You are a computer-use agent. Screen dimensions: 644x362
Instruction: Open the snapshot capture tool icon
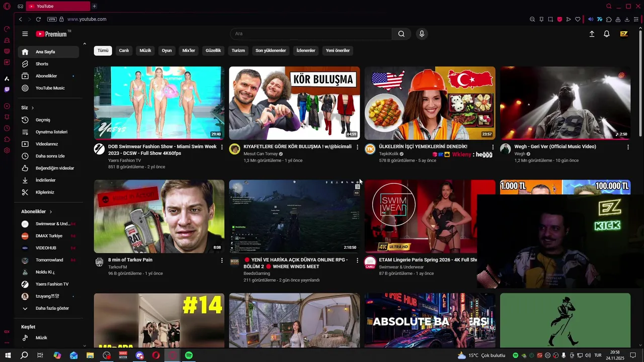pos(550,19)
